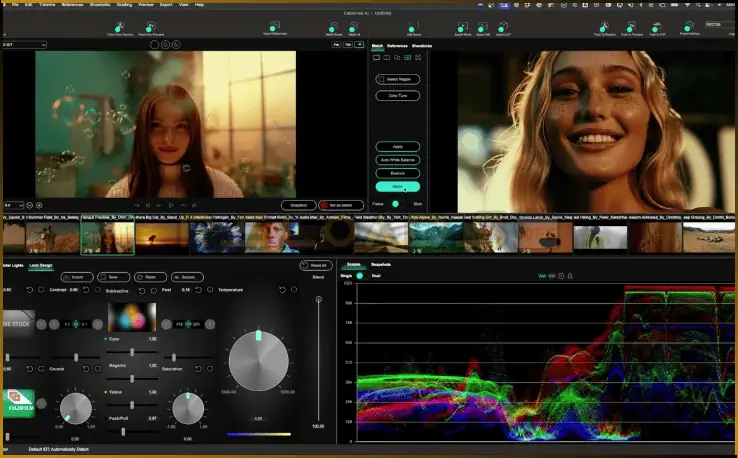Viewport: 738px width, 458px height.
Task: Click the Fetch From Premiere toolbar icon
Action: [x=151, y=27]
